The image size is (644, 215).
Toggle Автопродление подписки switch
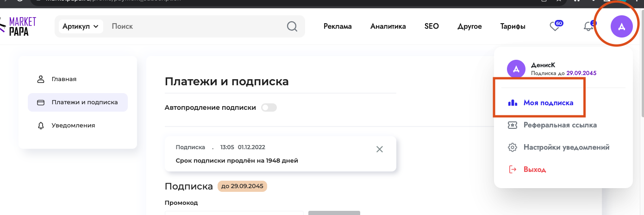(x=269, y=107)
